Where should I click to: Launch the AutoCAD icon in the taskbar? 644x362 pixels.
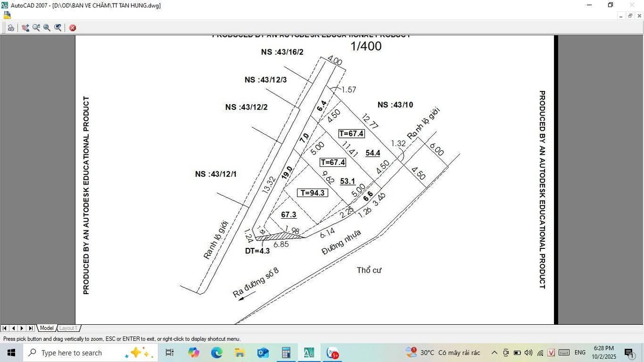309,352
